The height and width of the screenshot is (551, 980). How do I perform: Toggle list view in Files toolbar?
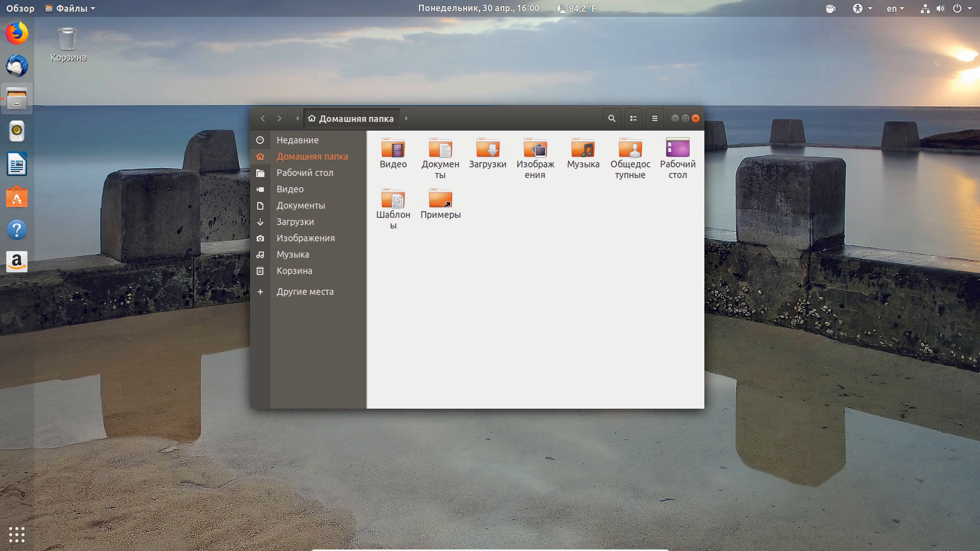(x=633, y=118)
